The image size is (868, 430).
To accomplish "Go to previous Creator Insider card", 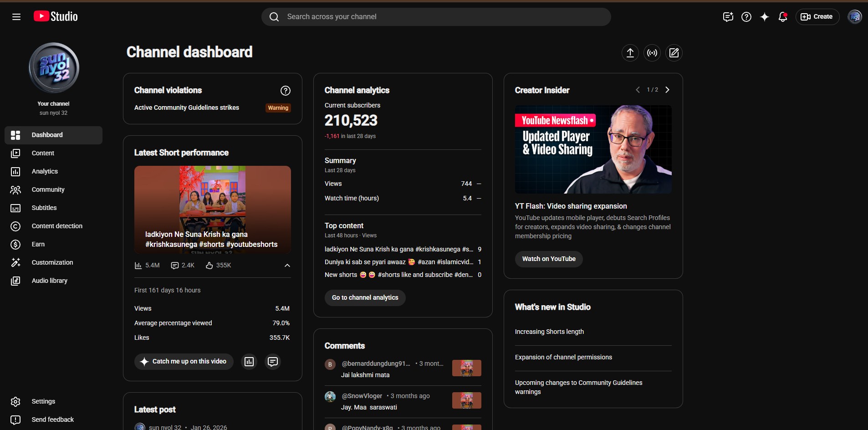I will tap(638, 90).
